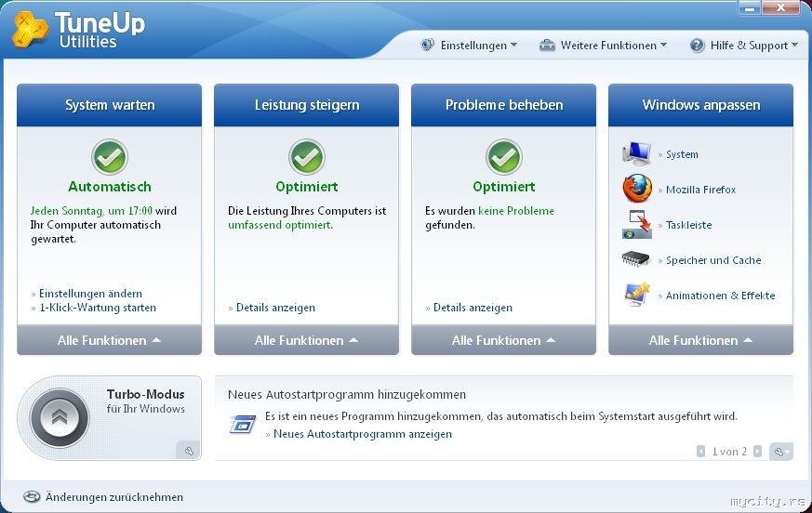
Task: Click the keine Probleme text
Action: (516, 211)
